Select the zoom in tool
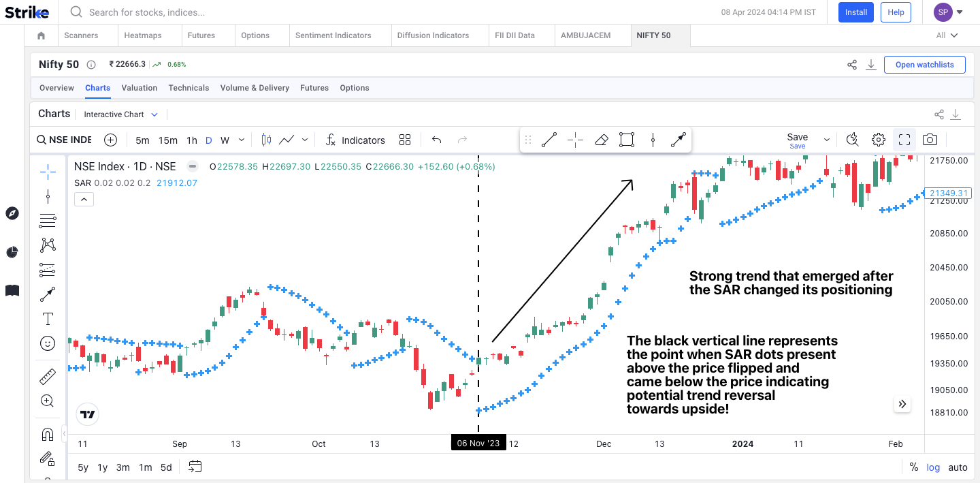Screen dimensions: 980x483 tap(48, 401)
